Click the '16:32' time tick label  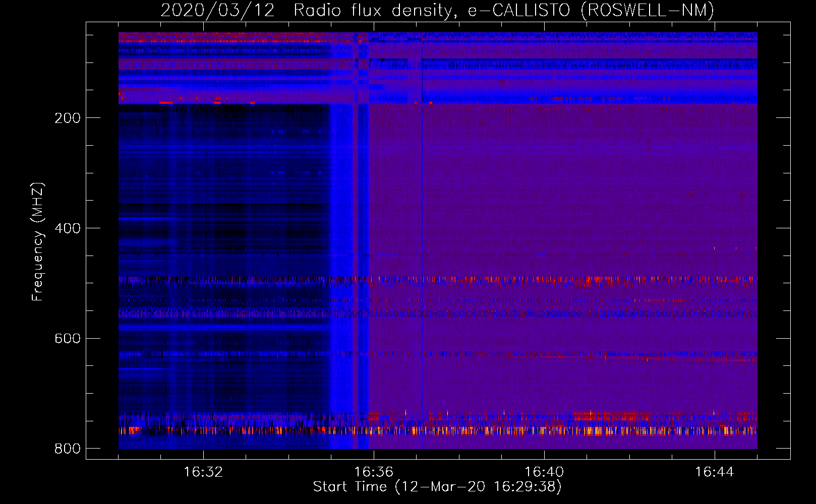pyautogui.click(x=203, y=472)
